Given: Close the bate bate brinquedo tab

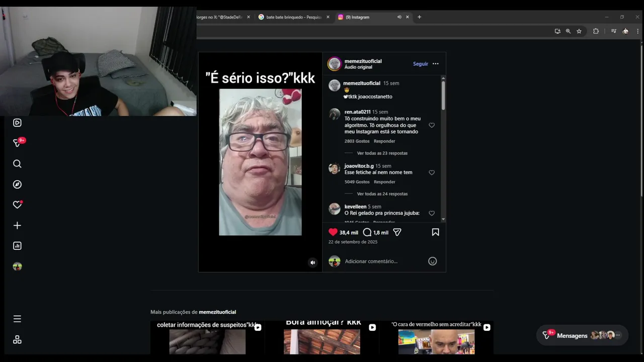Looking at the screenshot, I should [328, 17].
